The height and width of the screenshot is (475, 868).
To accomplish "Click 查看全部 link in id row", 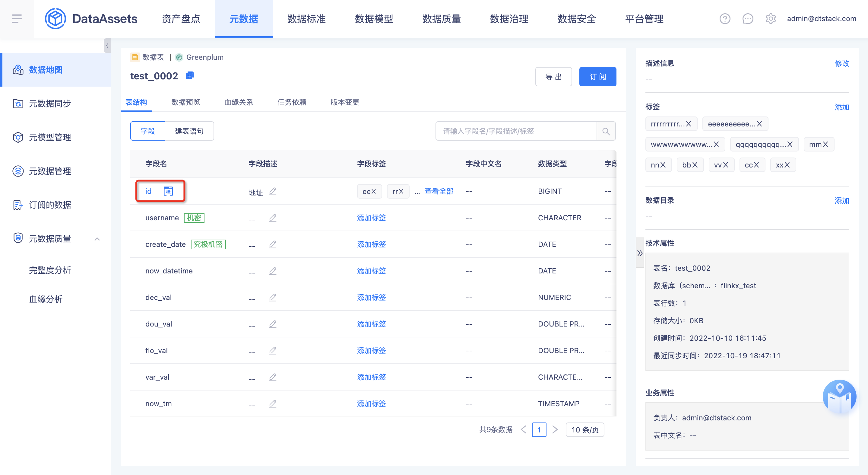I will (x=439, y=191).
